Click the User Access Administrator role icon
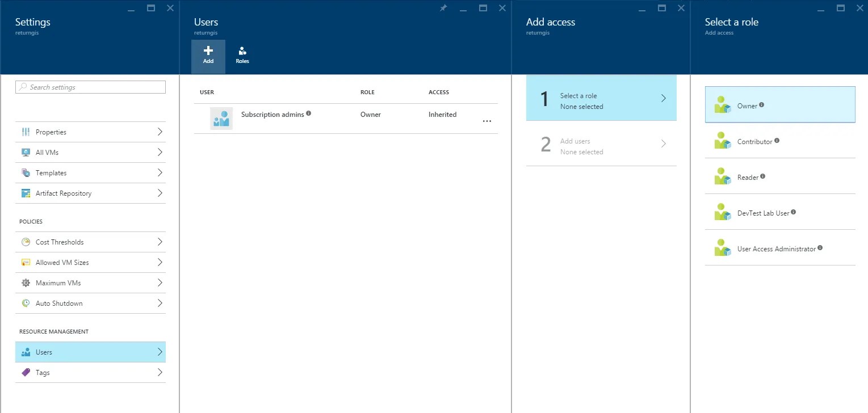Screen dimensions: 868x413 (723, 248)
